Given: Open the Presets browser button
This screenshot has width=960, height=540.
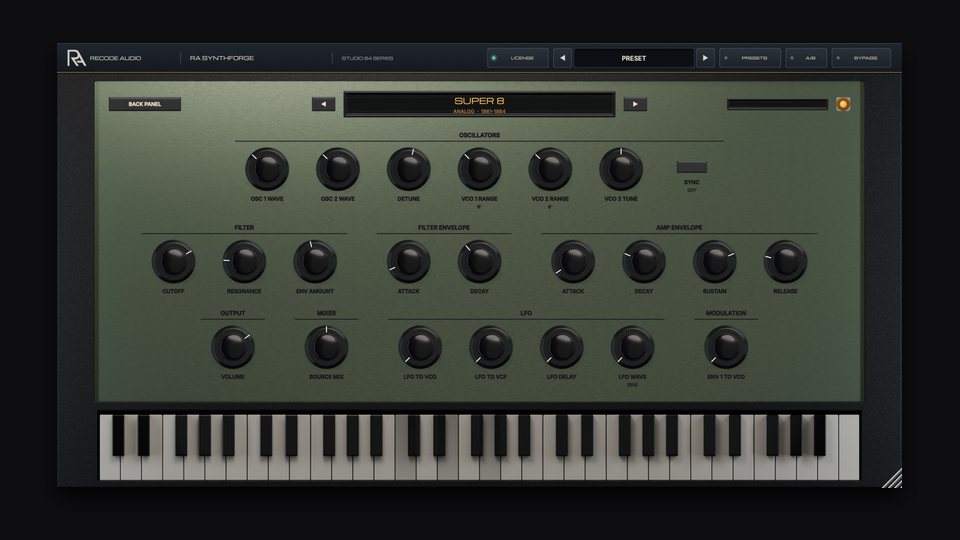Looking at the screenshot, I should [750, 58].
